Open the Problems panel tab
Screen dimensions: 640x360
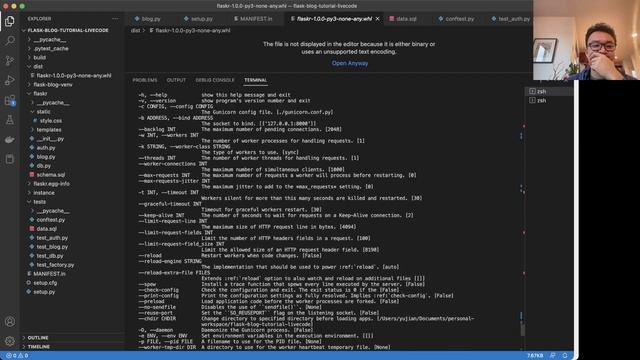145,80
